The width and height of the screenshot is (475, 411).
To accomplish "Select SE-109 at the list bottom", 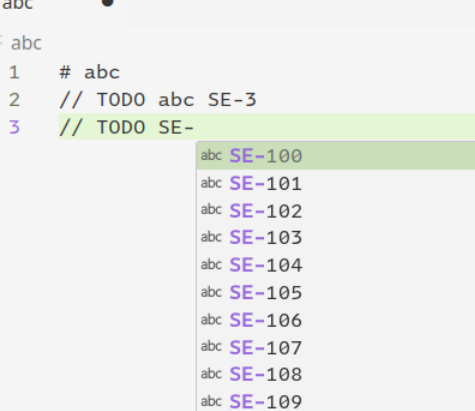I will pos(336,401).
